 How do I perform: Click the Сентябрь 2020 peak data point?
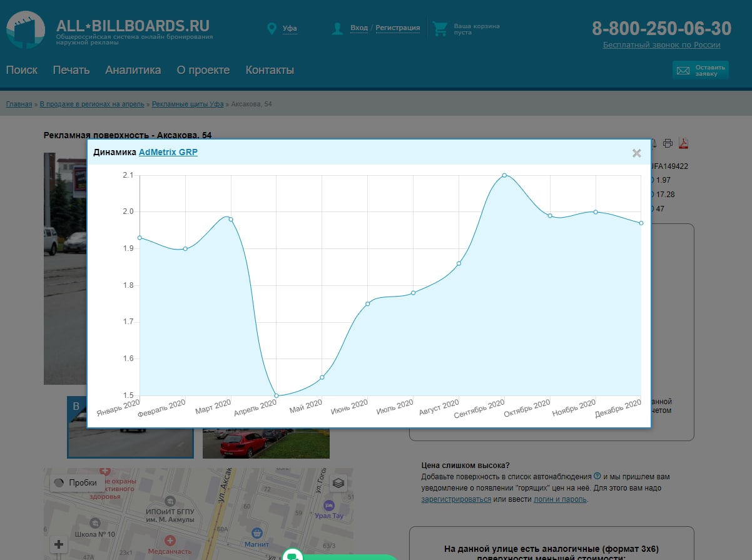tap(504, 175)
